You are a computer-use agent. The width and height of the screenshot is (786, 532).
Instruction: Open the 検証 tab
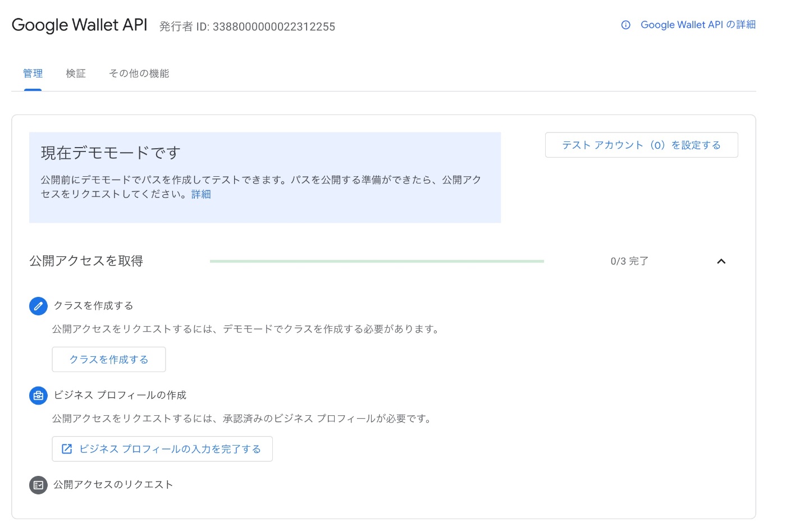[x=76, y=74]
